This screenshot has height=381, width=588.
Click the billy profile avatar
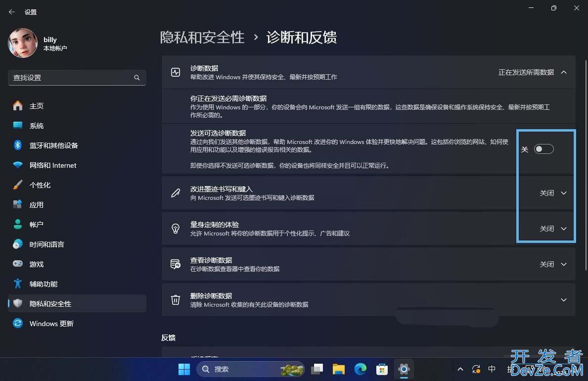(23, 43)
